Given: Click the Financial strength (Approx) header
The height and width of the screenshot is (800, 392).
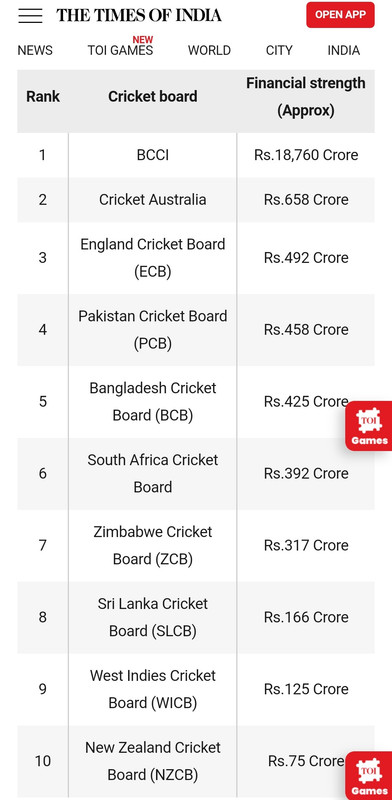Looking at the screenshot, I should (x=306, y=96).
